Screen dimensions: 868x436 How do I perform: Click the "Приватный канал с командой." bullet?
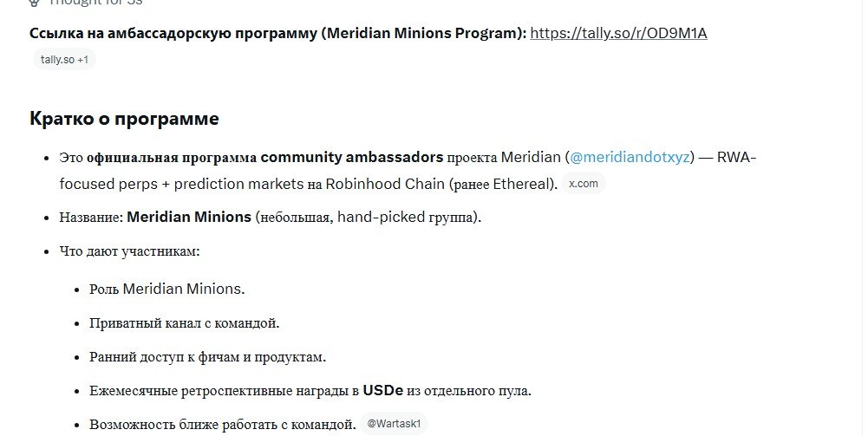(x=185, y=323)
